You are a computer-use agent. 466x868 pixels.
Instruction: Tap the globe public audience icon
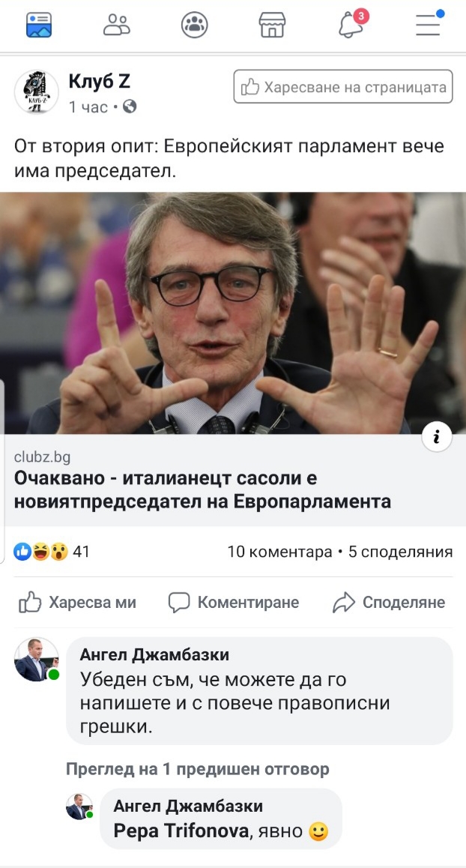pyautogui.click(x=130, y=106)
